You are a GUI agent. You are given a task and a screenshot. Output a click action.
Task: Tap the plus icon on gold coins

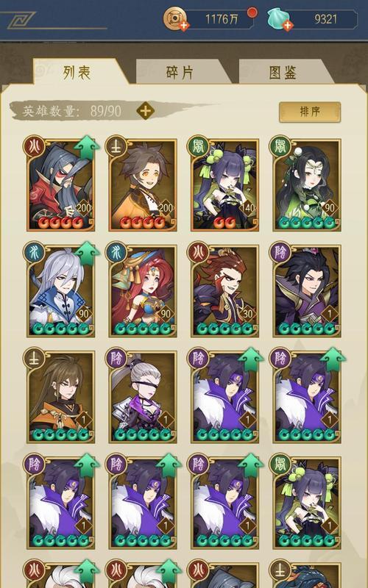coord(184,26)
